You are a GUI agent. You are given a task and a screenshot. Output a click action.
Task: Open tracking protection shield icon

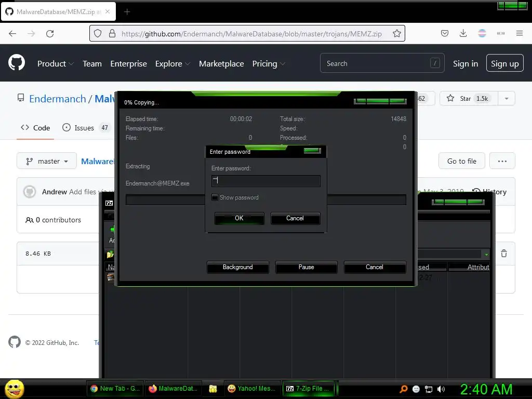click(x=98, y=33)
